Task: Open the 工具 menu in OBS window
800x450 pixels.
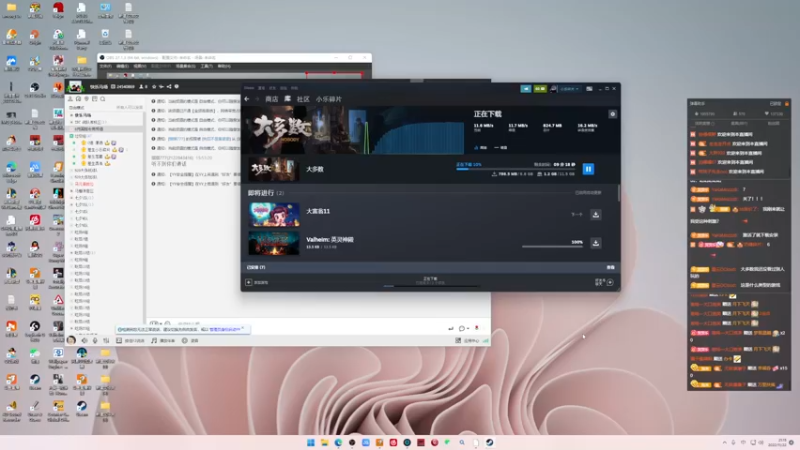Action: (x=207, y=66)
